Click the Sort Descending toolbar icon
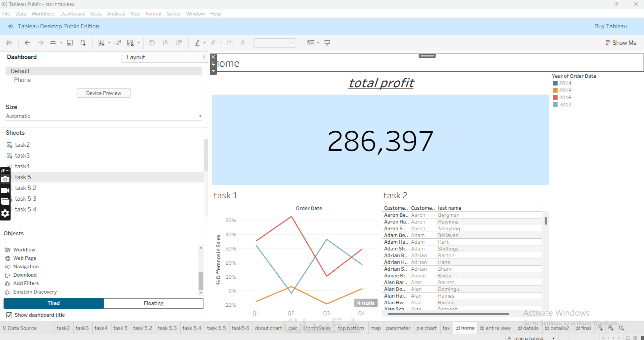Viewport: 644px width, 340px height. (179, 43)
